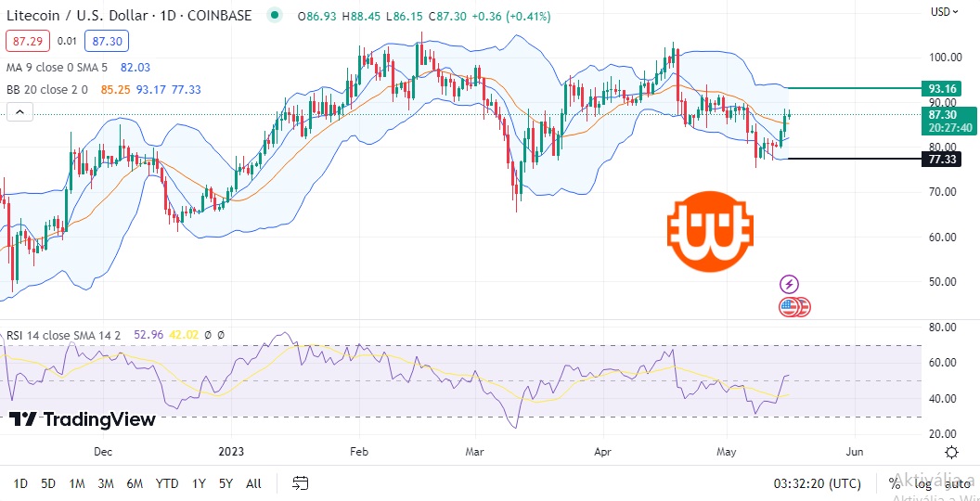The width and height of the screenshot is (980, 501).
Task: Click the Feb label on time axis
Action: (x=360, y=452)
